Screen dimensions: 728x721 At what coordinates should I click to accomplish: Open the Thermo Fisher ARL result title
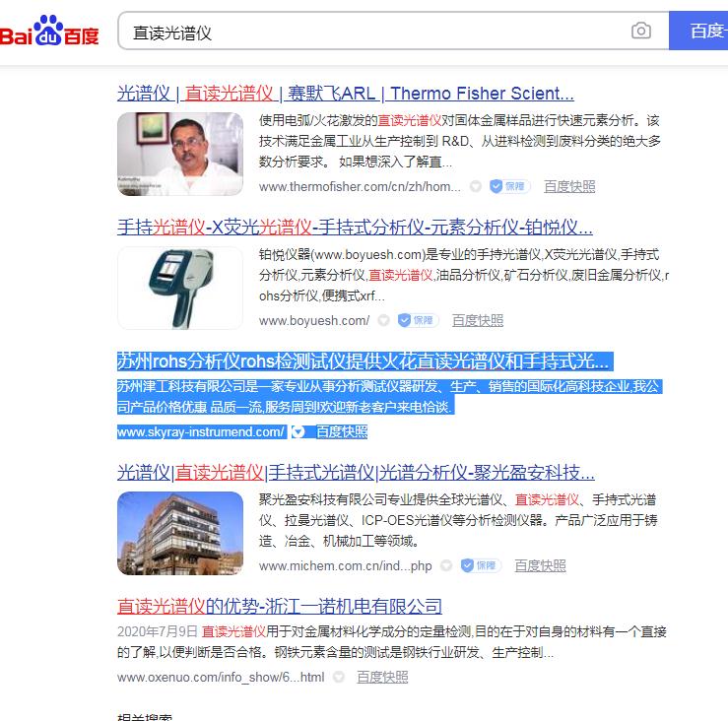(x=345, y=94)
